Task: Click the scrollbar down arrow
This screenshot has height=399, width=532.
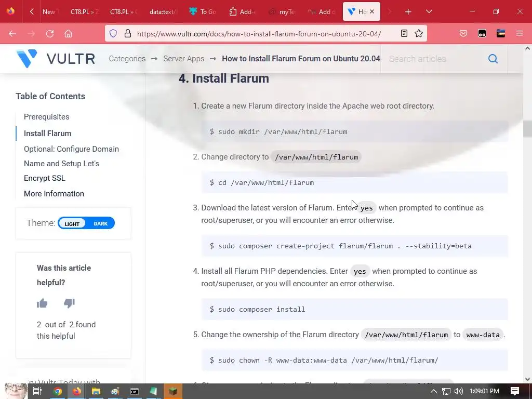Action: (527, 379)
